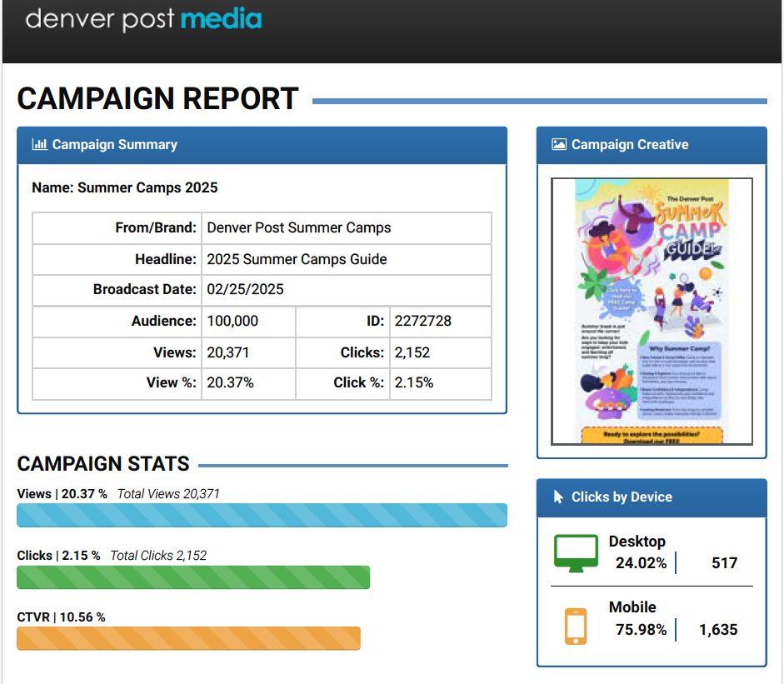Click the View %: label cell

(117, 383)
